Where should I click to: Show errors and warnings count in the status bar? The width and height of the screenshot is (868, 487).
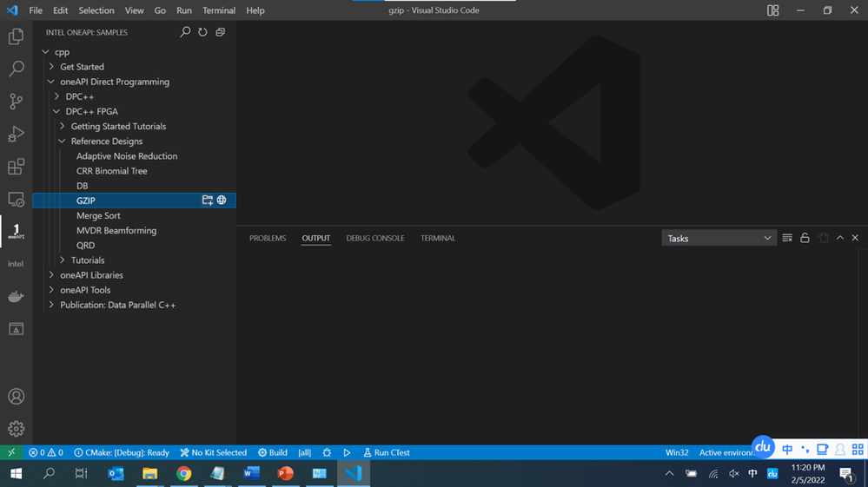(46, 452)
